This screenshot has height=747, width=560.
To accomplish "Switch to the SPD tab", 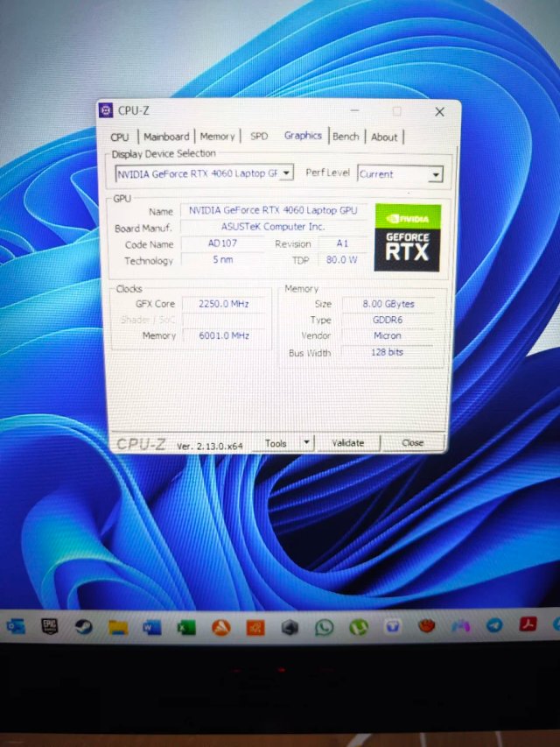I will 259,136.
